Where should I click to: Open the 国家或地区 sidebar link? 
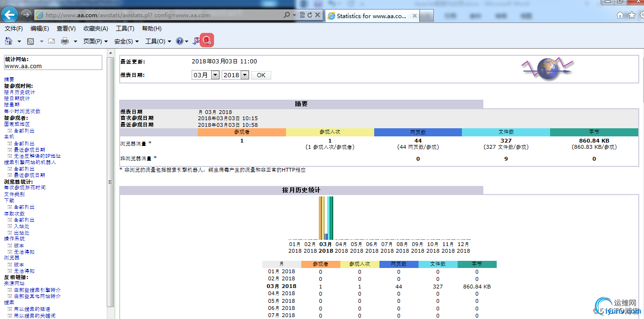click(x=17, y=124)
